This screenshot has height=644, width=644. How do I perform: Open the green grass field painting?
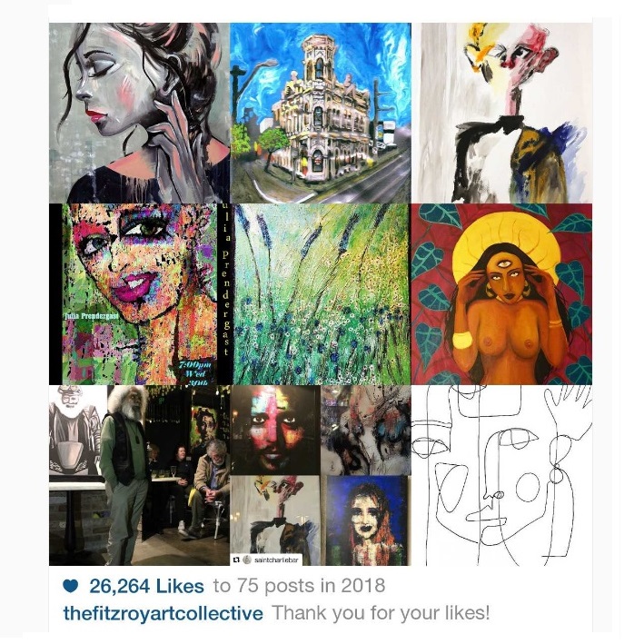(x=322, y=294)
